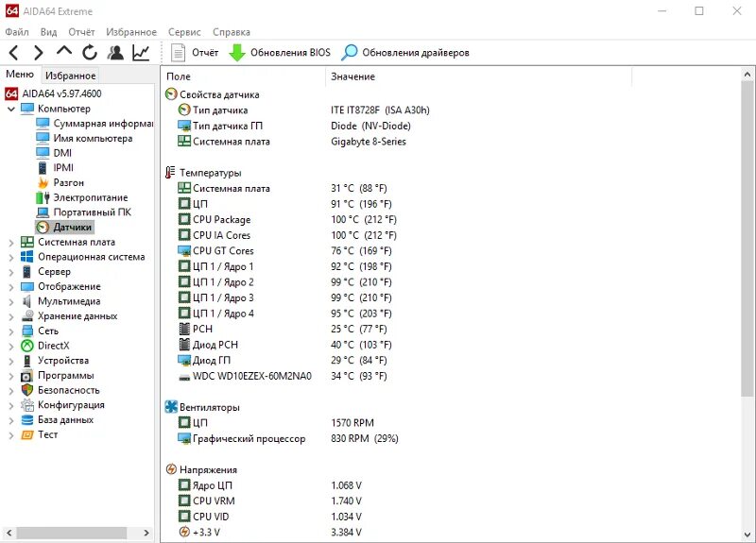Click the chip icon beside CPU Package

pos(184,220)
